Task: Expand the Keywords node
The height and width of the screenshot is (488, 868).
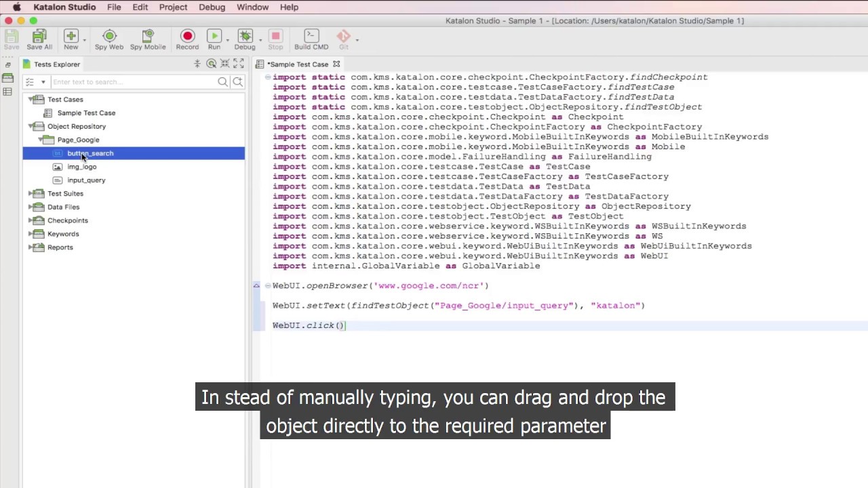Action: (x=31, y=235)
